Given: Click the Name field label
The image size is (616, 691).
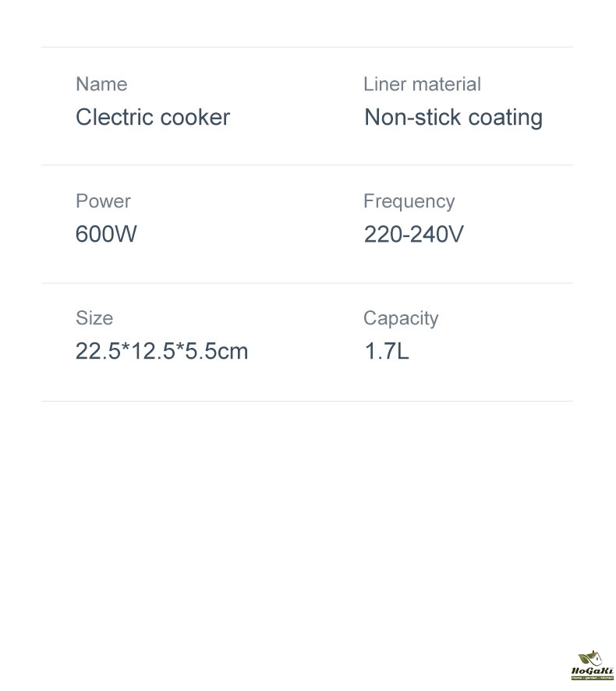Looking at the screenshot, I should point(101,84).
